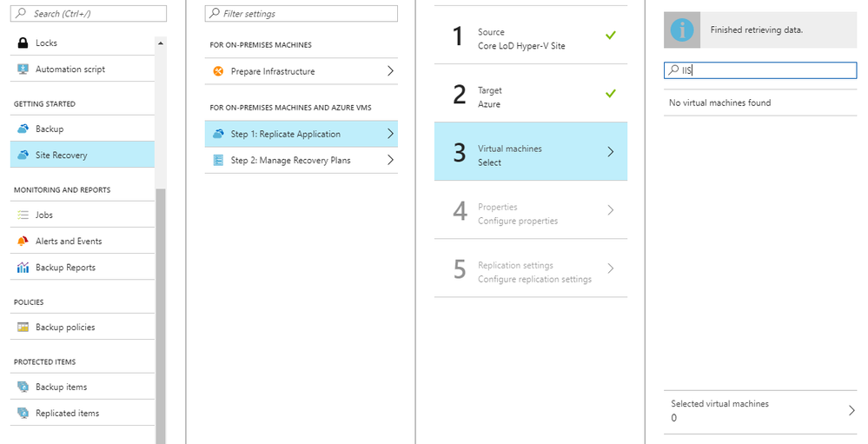The width and height of the screenshot is (868, 444).
Task: Click the Jobs list icon
Action: tap(23, 215)
